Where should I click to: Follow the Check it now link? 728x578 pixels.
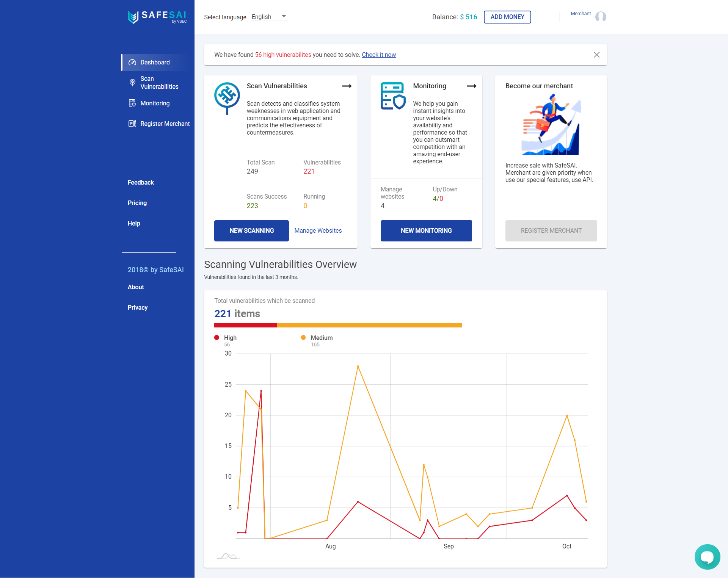[x=379, y=55]
